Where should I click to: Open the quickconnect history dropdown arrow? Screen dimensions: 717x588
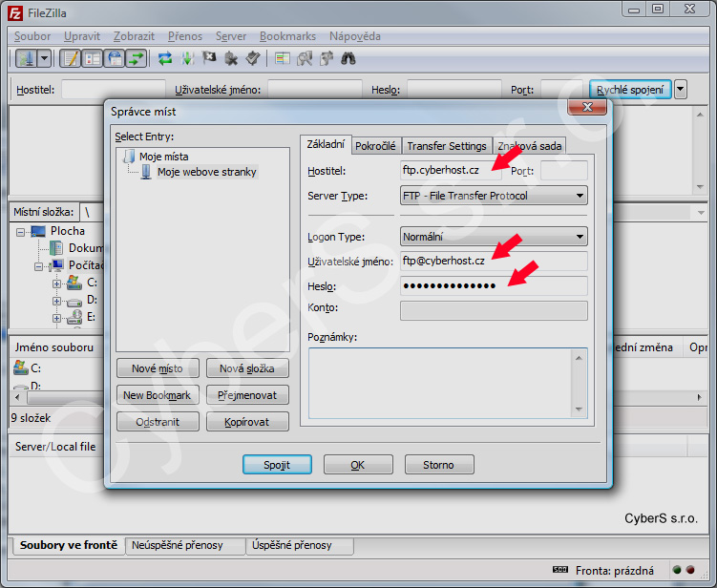[x=681, y=90]
